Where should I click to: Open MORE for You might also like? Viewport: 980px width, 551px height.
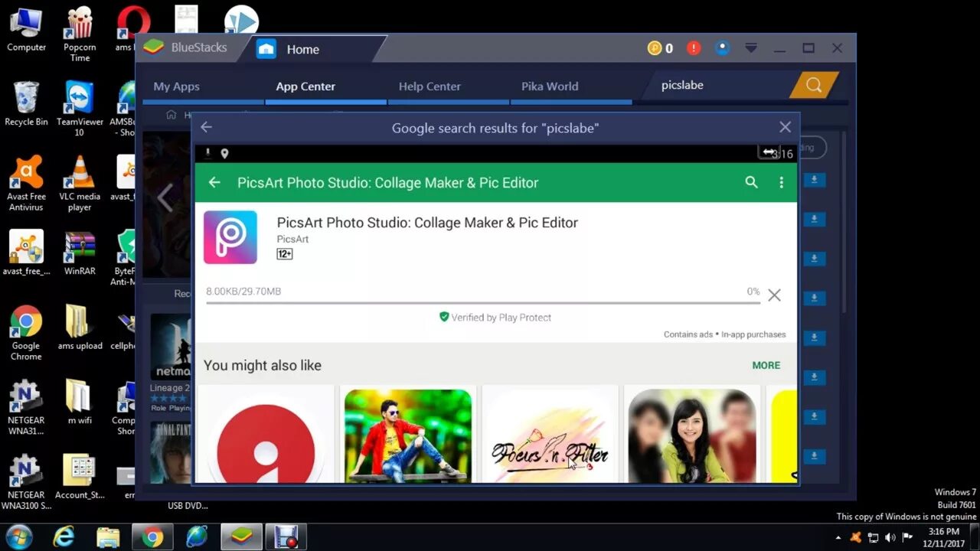pyautogui.click(x=766, y=365)
